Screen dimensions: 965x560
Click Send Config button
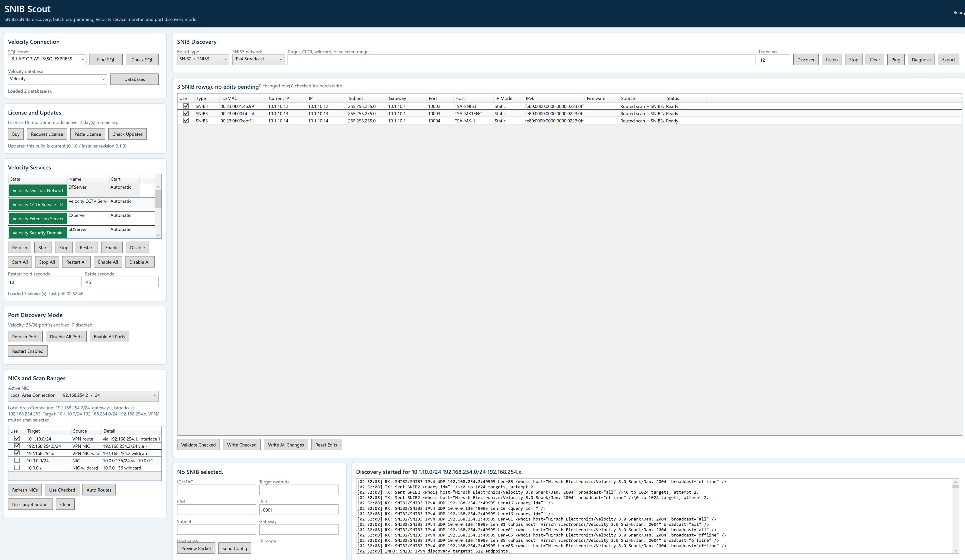(235, 548)
